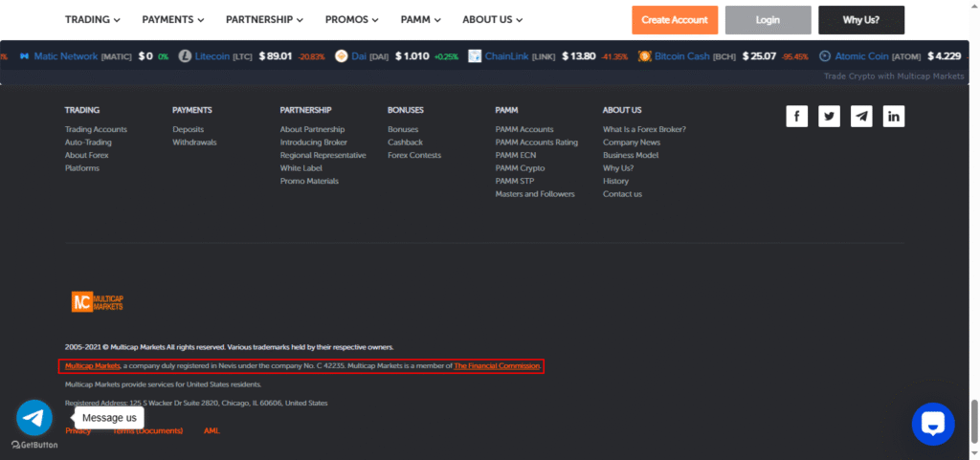Open Promo Materials footer link
The image size is (980, 460).
[309, 181]
